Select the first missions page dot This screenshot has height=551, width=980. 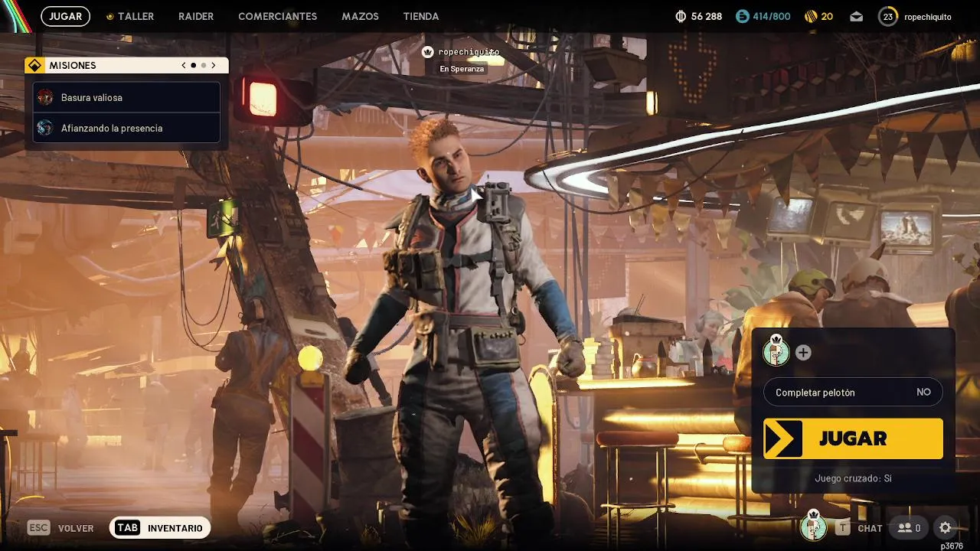coord(193,66)
